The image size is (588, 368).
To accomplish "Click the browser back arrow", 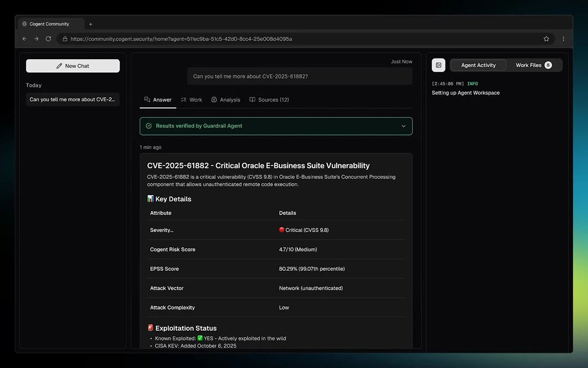I will [24, 39].
